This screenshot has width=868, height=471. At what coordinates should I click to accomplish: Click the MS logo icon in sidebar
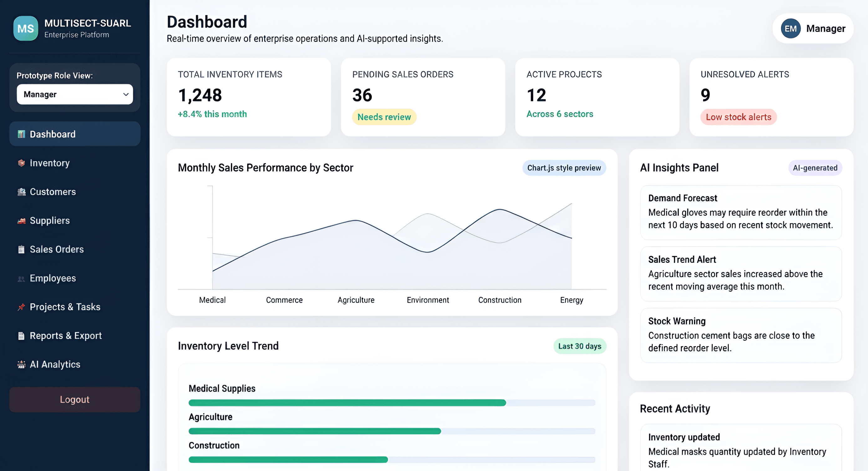(x=26, y=28)
